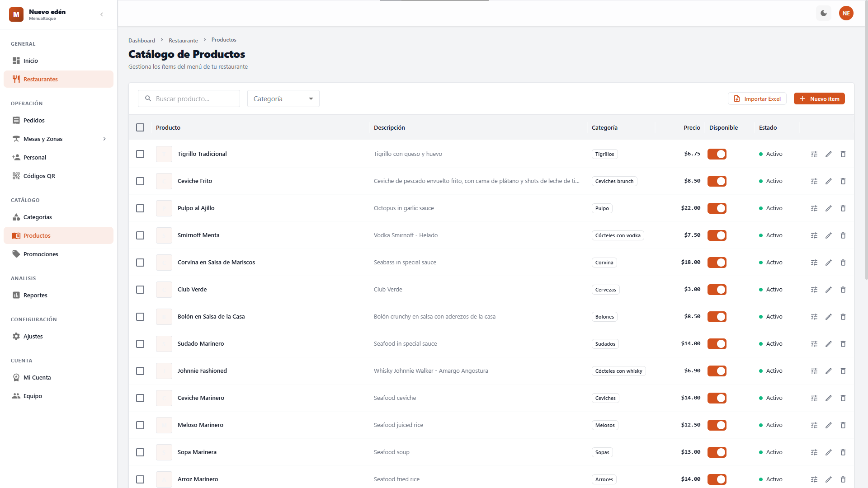Disable availability toggle for Smirnoff Menta
868x488 pixels.
(x=717, y=235)
